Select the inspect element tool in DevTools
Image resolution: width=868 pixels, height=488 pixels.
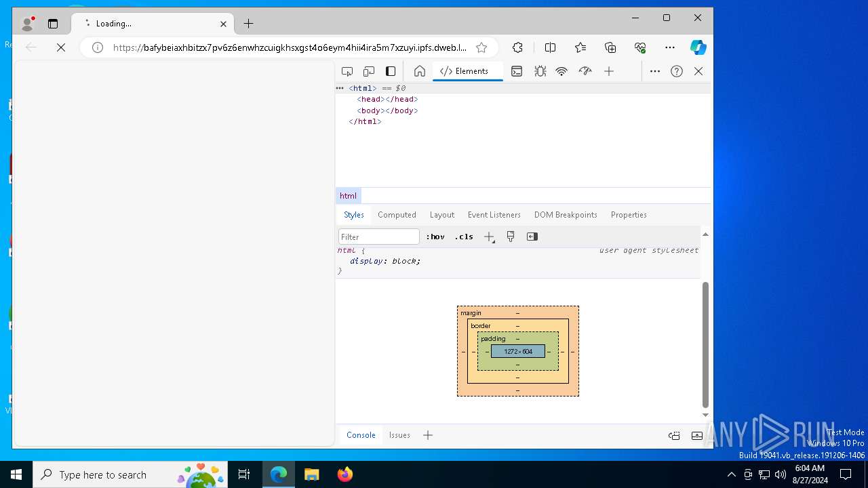(347, 71)
